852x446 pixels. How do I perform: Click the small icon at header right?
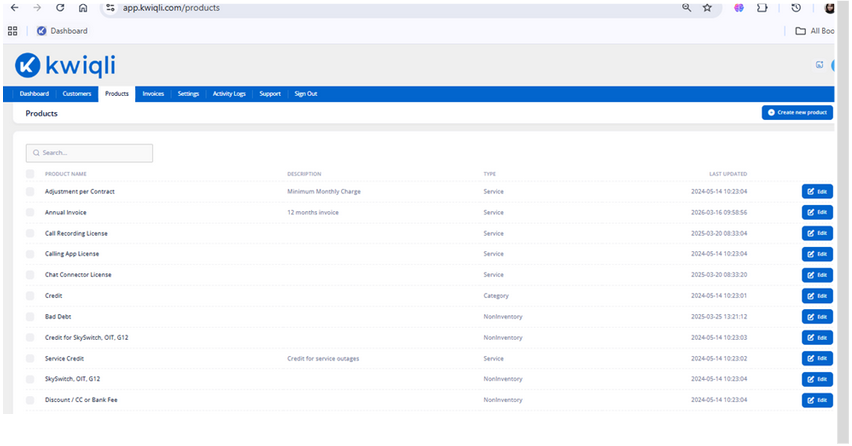pos(819,65)
